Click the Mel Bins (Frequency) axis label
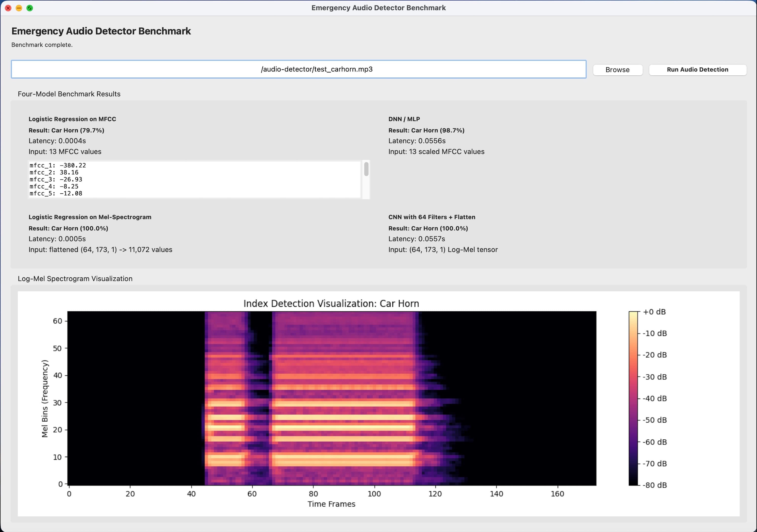Viewport: 757px width, 532px height. pyautogui.click(x=45, y=399)
